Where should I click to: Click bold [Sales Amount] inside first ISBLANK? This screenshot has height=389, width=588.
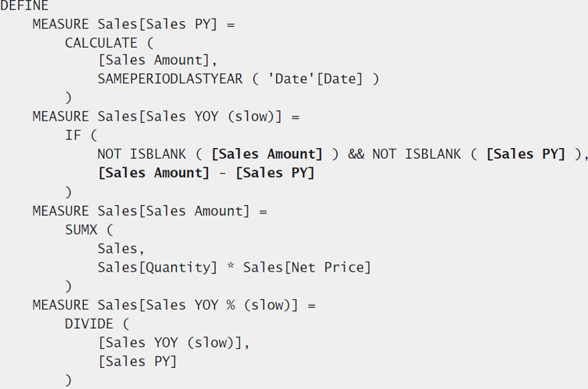(267, 154)
